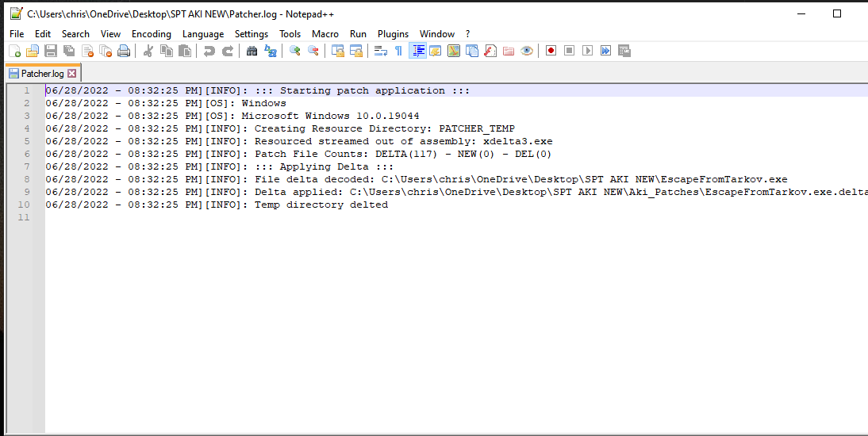Open the Settings menu
Screen dimensions: 868x436
pos(252,34)
